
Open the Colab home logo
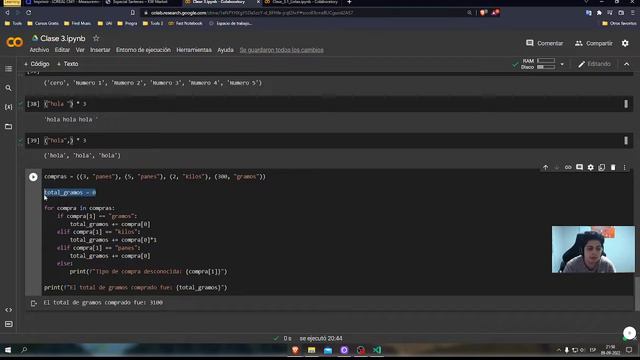(15, 42)
